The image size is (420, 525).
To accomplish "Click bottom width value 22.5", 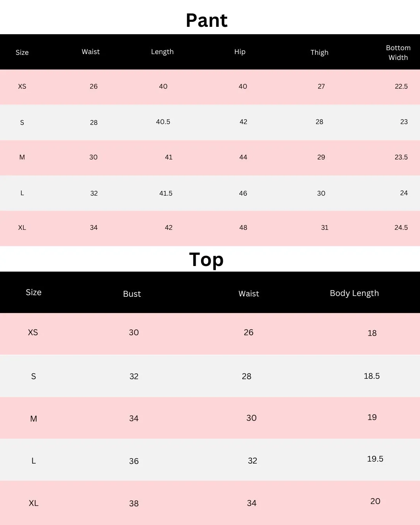I will coord(401,86).
